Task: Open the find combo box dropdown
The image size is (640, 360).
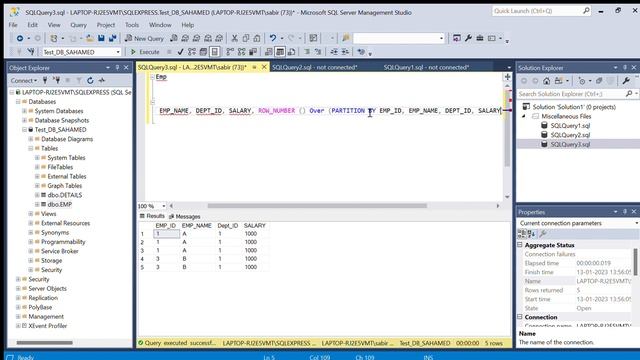Action: point(441,38)
